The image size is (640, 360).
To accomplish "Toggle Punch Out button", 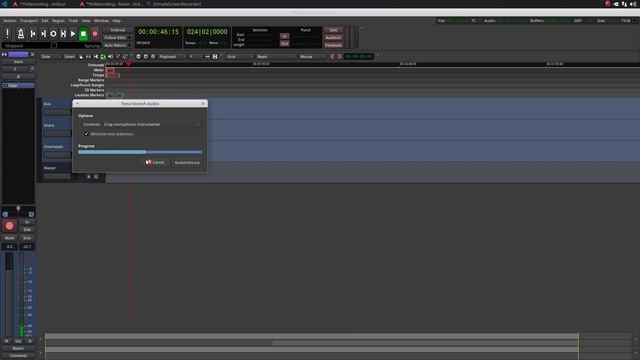I will point(285,43).
